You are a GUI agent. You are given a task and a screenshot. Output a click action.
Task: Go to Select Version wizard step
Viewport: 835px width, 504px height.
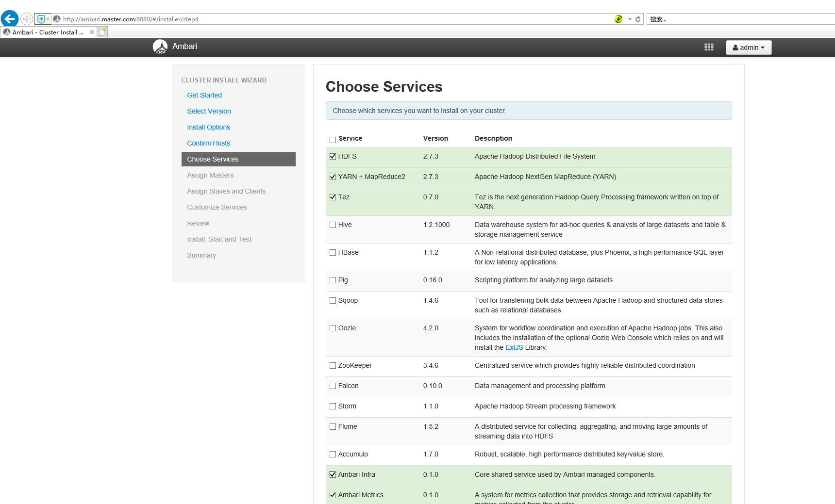click(x=209, y=111)
